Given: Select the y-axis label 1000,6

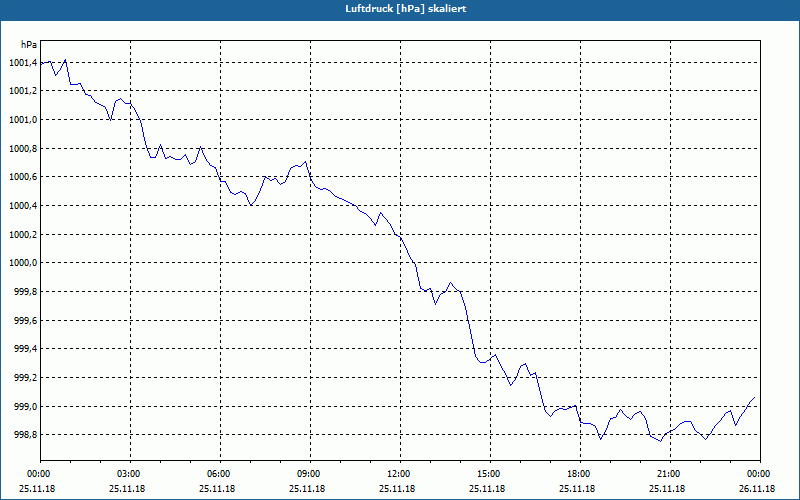Looking at the screenshot, I should click(x=23, y=177).
